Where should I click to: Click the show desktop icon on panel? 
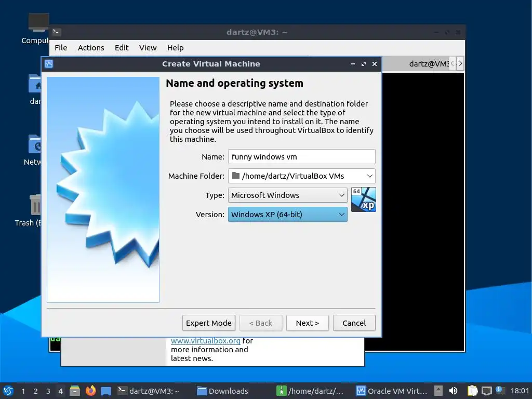click(106, 391)
